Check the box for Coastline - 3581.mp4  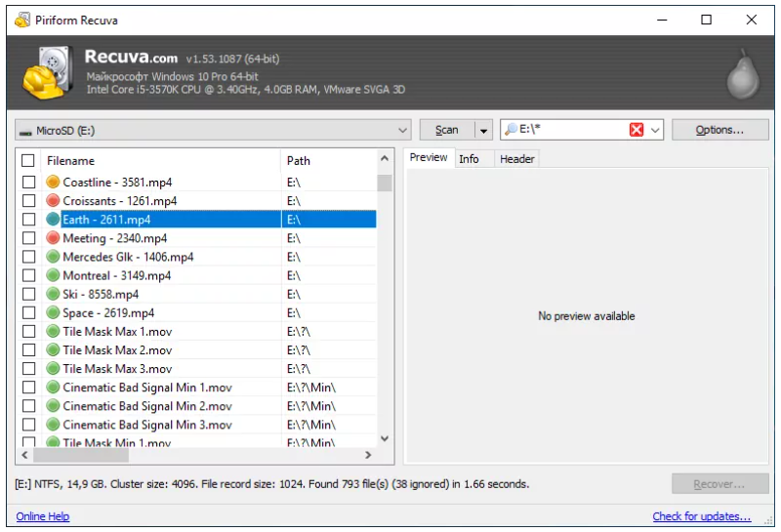(x=29, y=183)
